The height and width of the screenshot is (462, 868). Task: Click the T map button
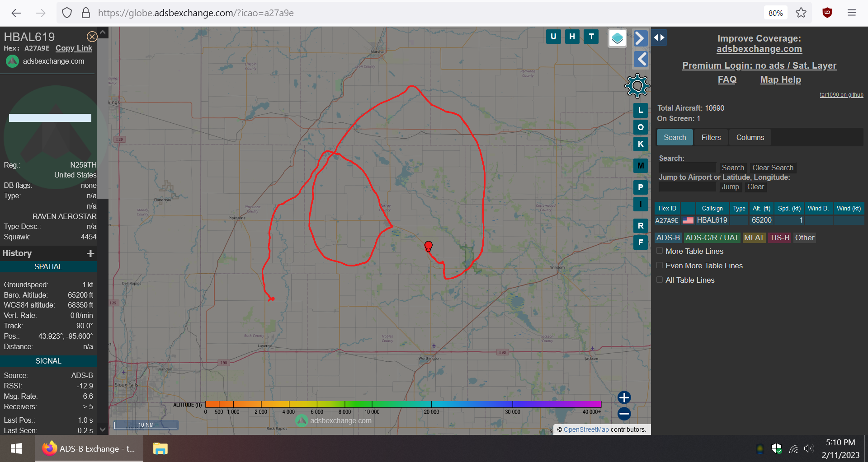[591, 37]
